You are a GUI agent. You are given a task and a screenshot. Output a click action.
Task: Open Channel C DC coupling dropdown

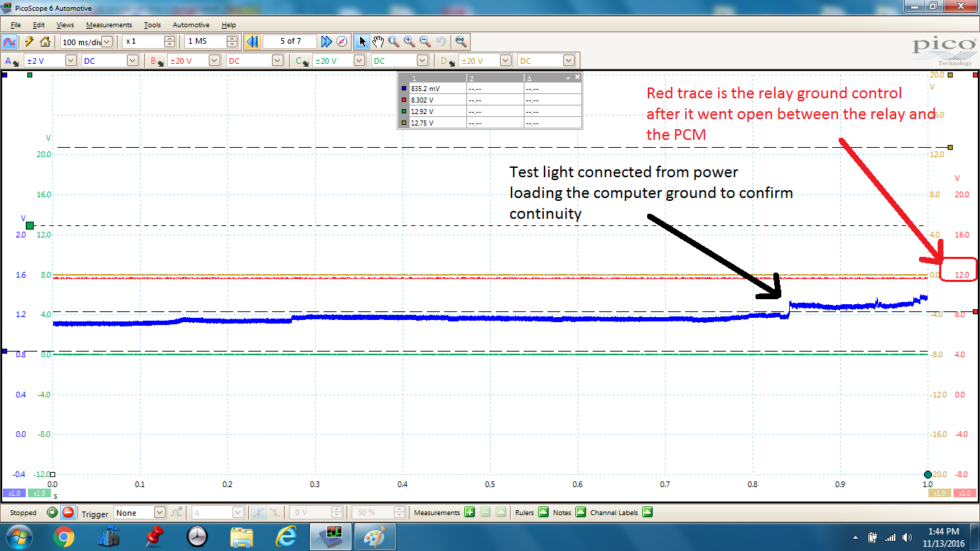click(423, 61)
